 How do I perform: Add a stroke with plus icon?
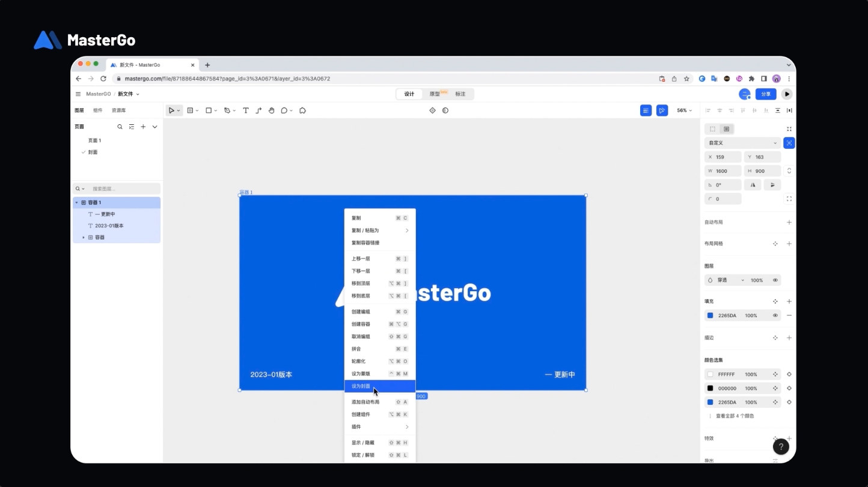click(789, 338)
